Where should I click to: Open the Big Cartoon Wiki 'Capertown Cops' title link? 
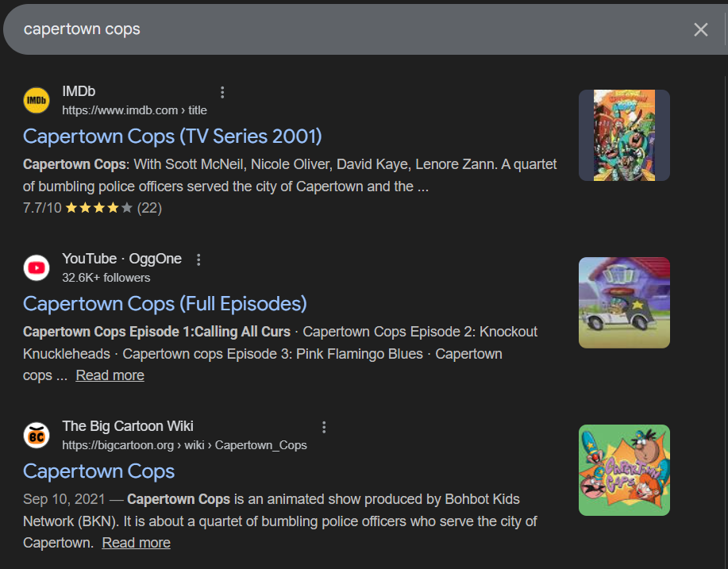click(99, 471)
